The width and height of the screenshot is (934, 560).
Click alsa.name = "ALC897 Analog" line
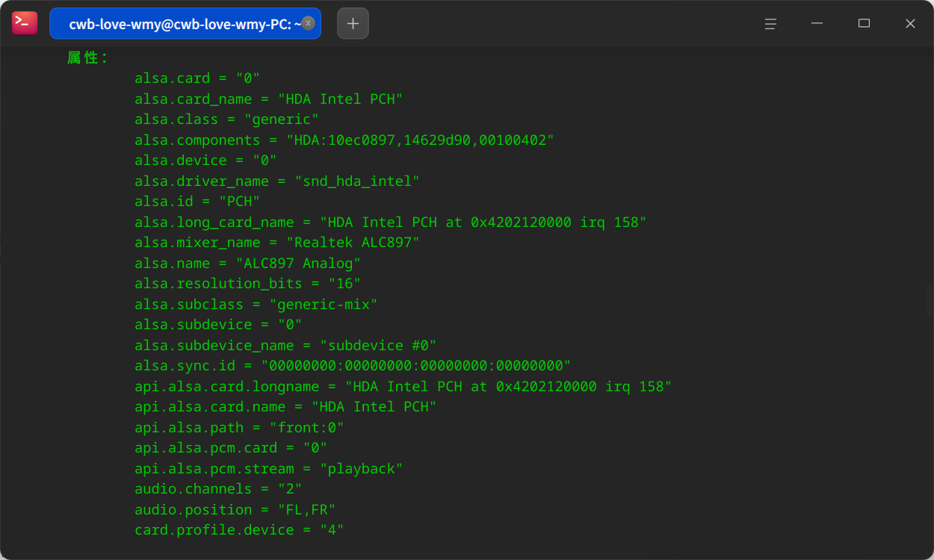pos(248,263)
